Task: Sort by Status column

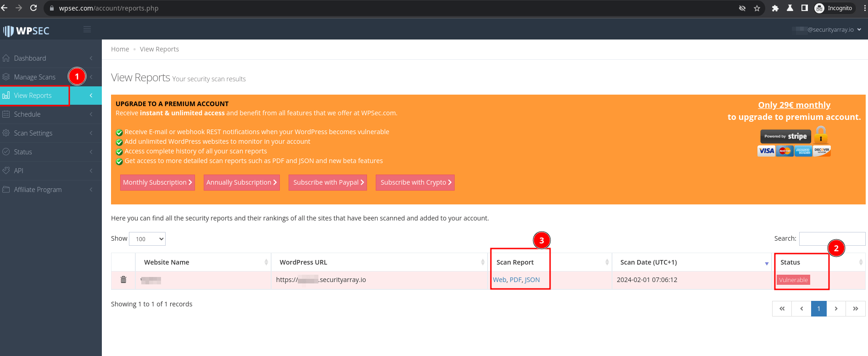Action: click(x=819, y=262)
